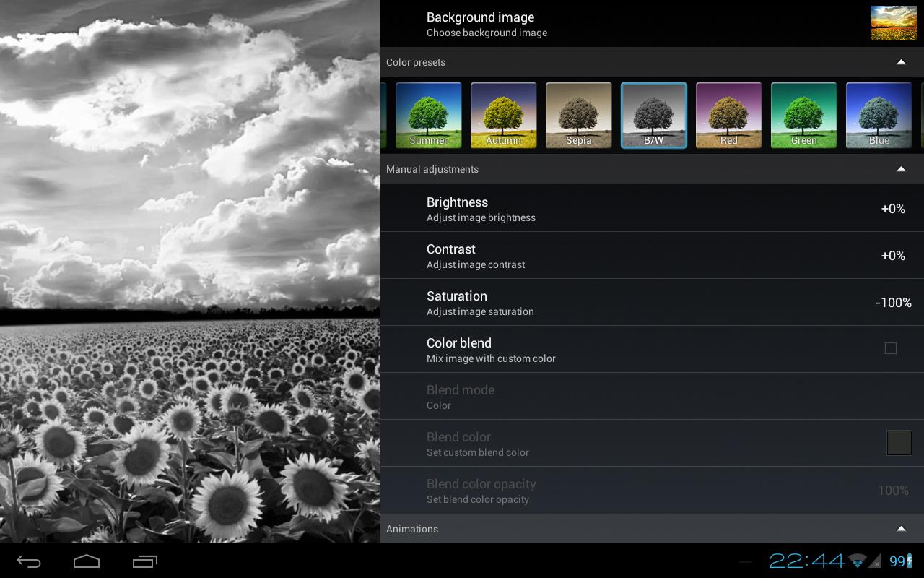The width and height of the screenshot is (924, 578).
Task: Click the sunflower background image thumbnail
Action: pos(893,23)
